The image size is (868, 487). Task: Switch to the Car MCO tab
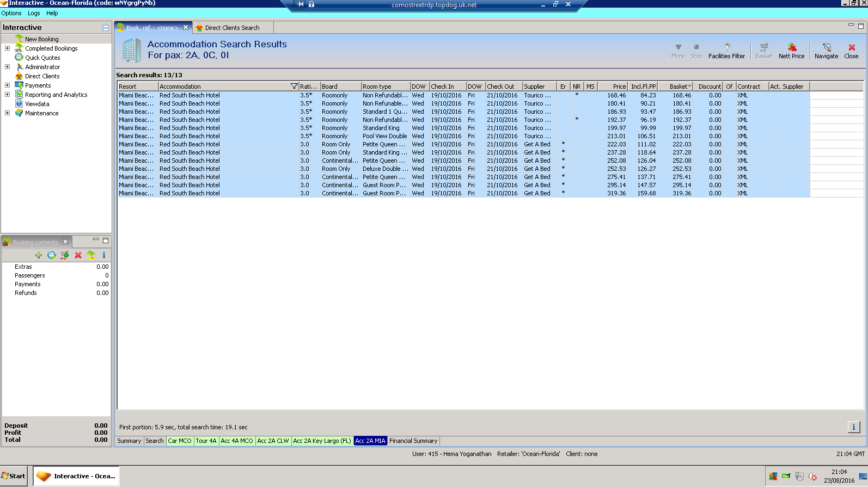(x=180, y=441)
